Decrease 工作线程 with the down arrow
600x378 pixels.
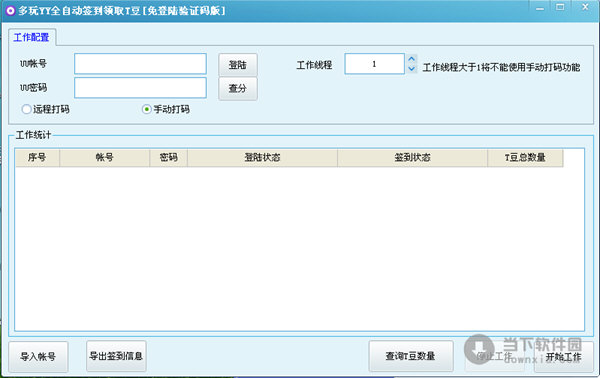[x=411, y=69]
